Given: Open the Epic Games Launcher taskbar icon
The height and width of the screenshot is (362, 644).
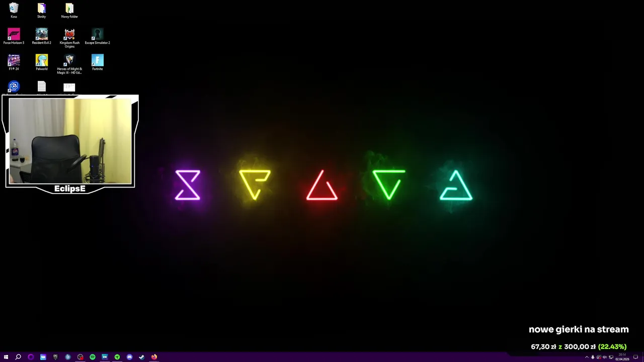Looking at the screenshot, I should point(55,357).
